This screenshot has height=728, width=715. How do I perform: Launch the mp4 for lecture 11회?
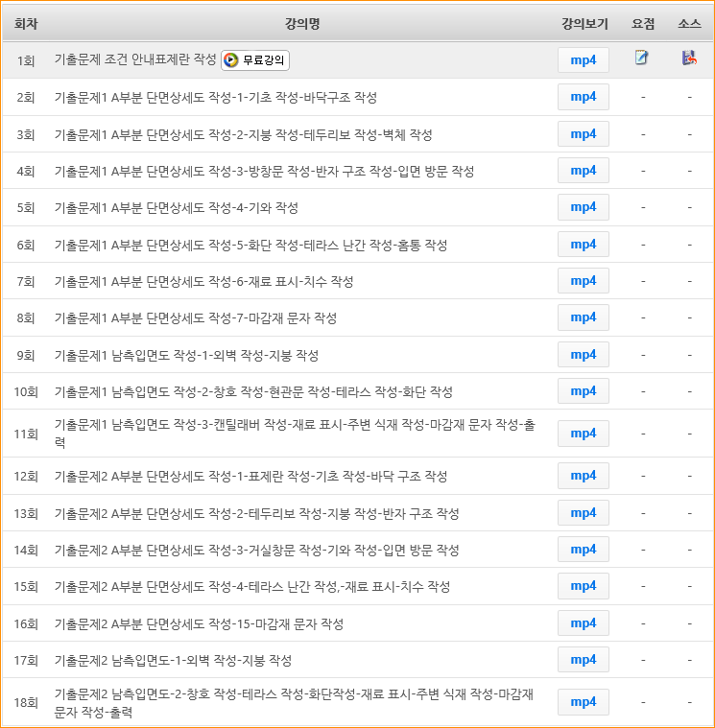pos(583,434)
